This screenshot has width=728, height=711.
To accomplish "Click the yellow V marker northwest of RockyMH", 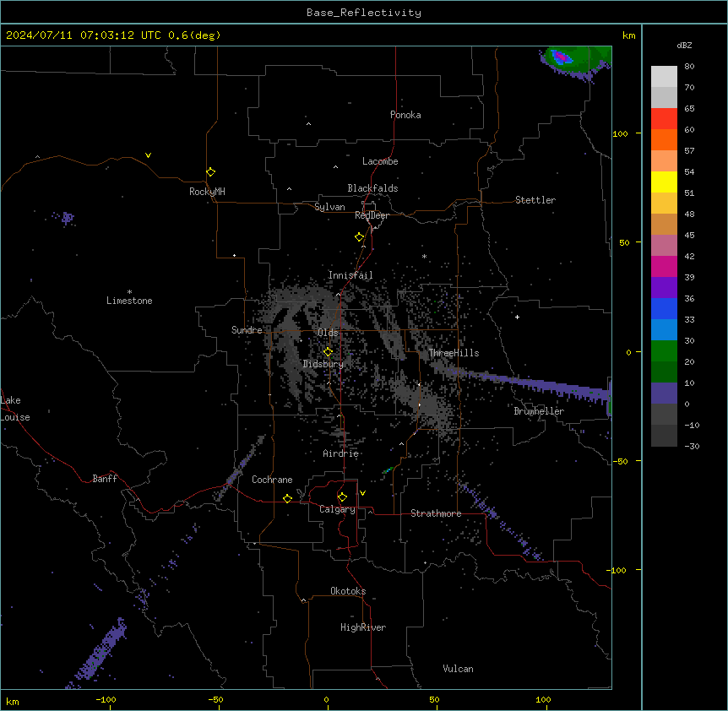I will (148, 155).
